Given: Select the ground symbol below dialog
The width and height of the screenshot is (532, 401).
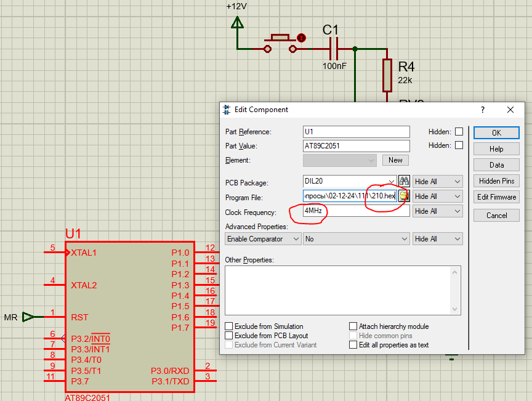Looking at the screenshot, I should (451, 357).
